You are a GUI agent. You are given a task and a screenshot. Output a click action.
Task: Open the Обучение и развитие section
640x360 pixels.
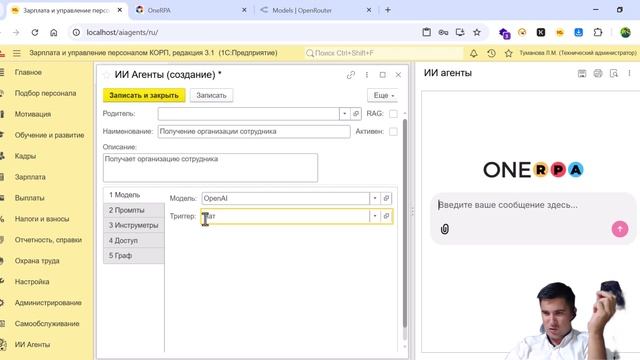tap(49, 135)
